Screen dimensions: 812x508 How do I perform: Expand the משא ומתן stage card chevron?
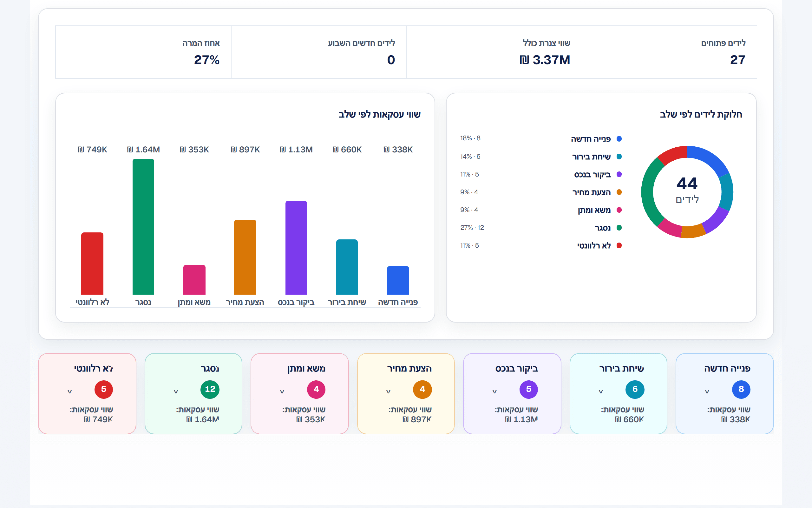point(282,392)
